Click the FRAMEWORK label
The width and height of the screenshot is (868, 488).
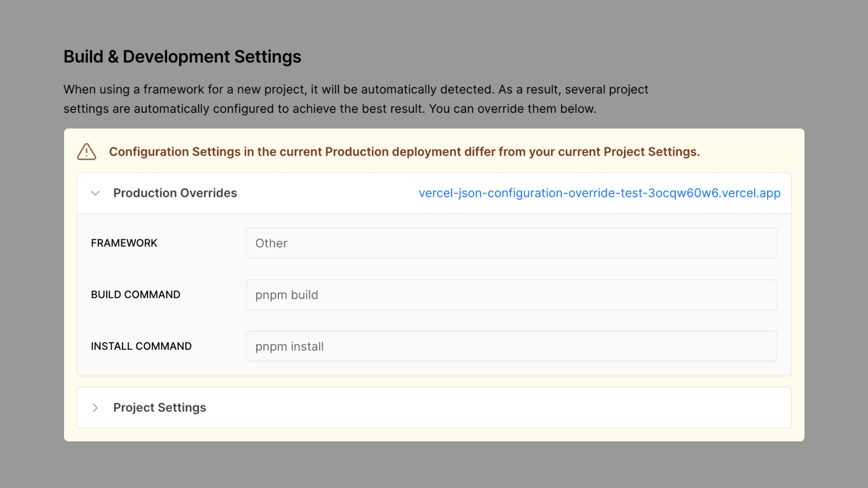pyautogui.click(x=124, y=243)
